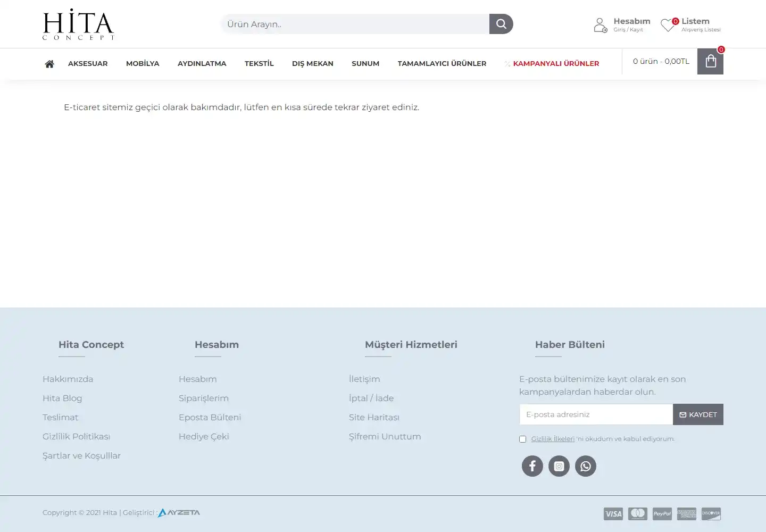Open the Eposta Bülteni link
This screenshot has height=532, width=766.
click(210, 417)
